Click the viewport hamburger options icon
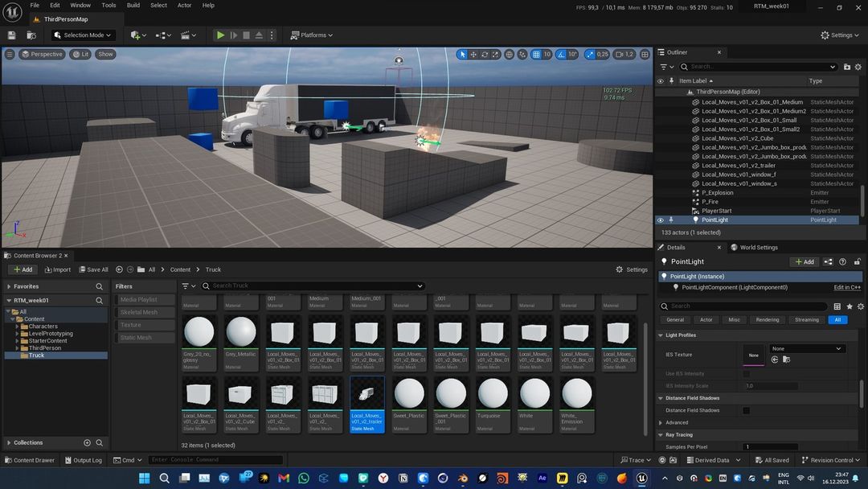Viewport: 868px width, 489px height. [10, 54]
